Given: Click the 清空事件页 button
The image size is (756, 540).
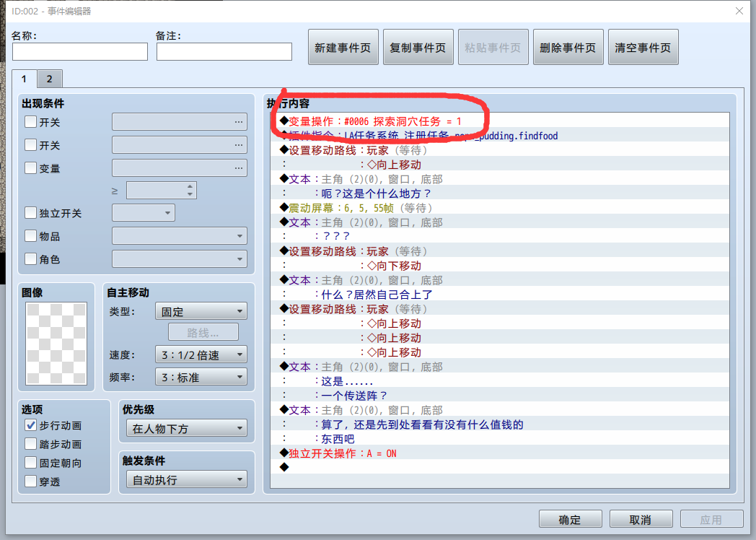Looking at the screenshot, I should click(x=643, y=48).
